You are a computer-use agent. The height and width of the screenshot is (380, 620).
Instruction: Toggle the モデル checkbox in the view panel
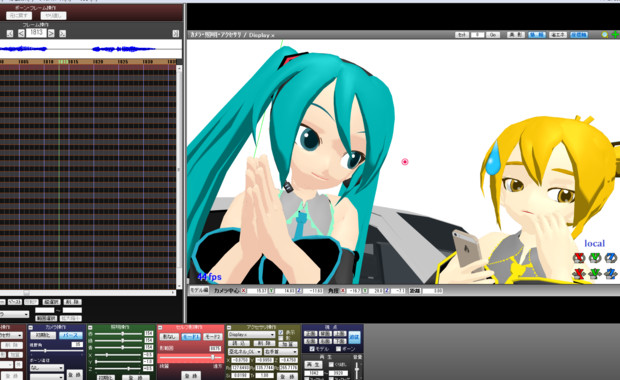coord(312,349)
